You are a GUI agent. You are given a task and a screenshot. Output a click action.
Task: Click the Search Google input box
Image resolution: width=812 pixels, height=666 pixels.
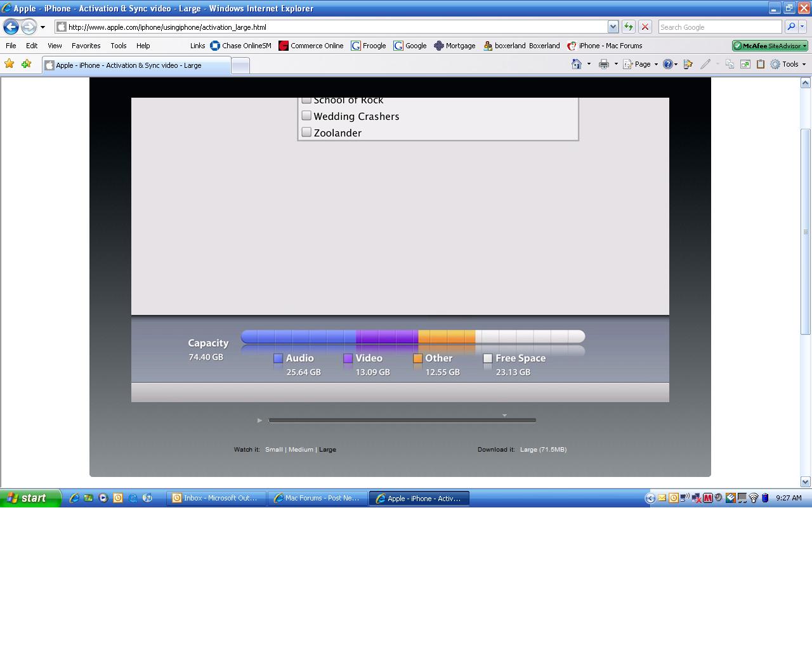coord(720,27)
